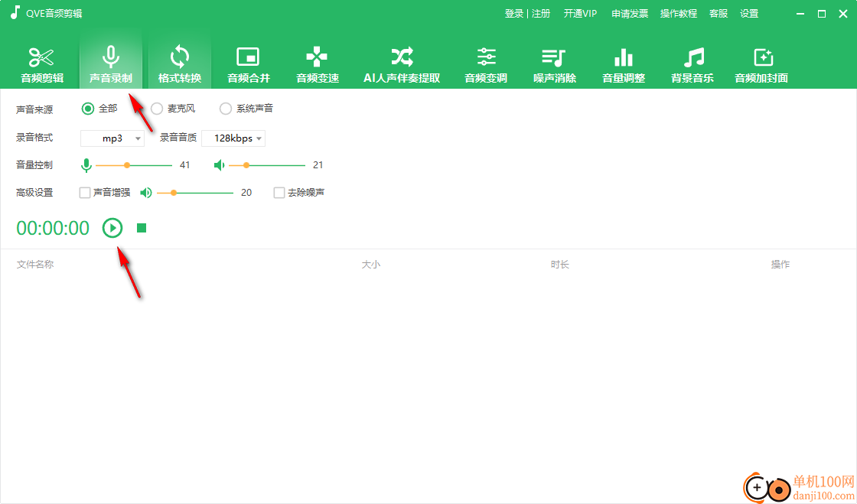Adjust the microphone volume slider
This screenshot has width=857, height=504.
coord(134,165)
